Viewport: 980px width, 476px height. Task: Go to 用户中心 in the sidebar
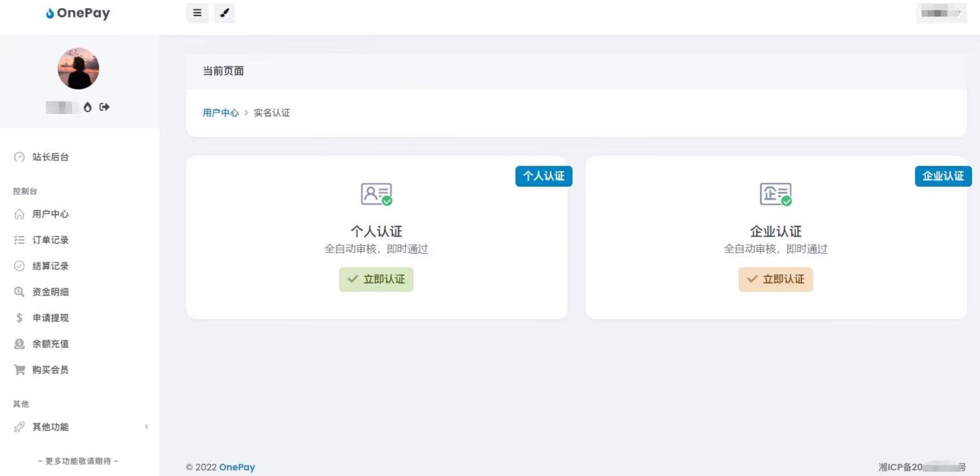pos(50,214)
